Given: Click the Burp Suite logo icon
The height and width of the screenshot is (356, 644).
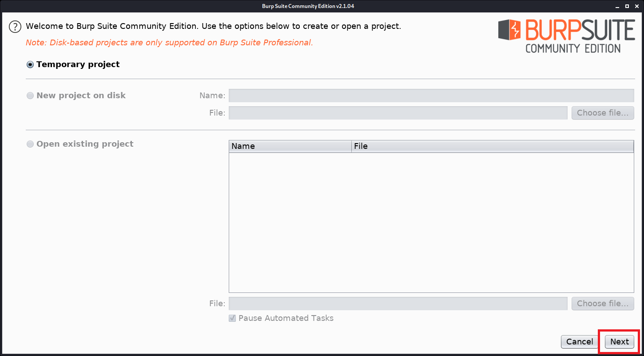Looking at the screenshot, I should (509, 30).
